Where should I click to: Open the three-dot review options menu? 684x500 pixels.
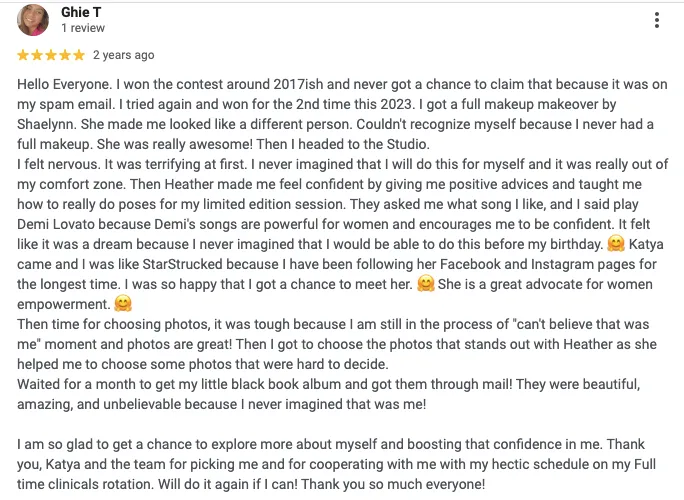point(656,20)
